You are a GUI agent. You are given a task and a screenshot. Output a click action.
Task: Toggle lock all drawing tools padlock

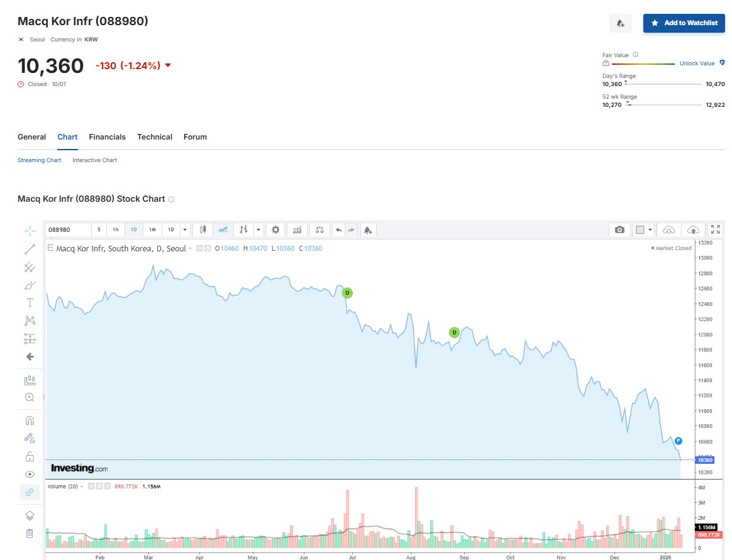coord(30,456)
